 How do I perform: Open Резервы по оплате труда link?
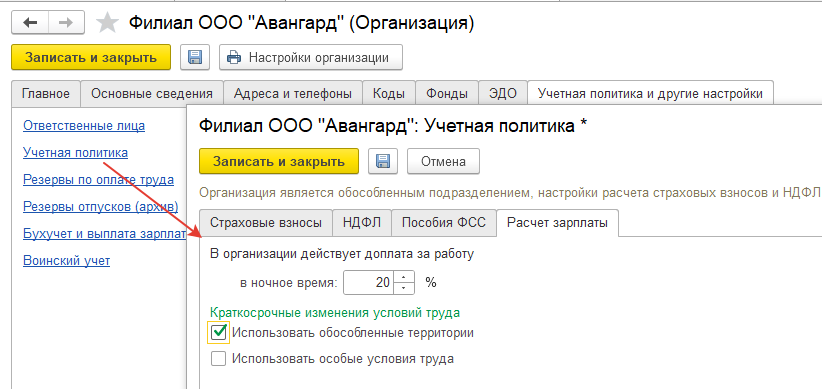(x=99, y=180)
